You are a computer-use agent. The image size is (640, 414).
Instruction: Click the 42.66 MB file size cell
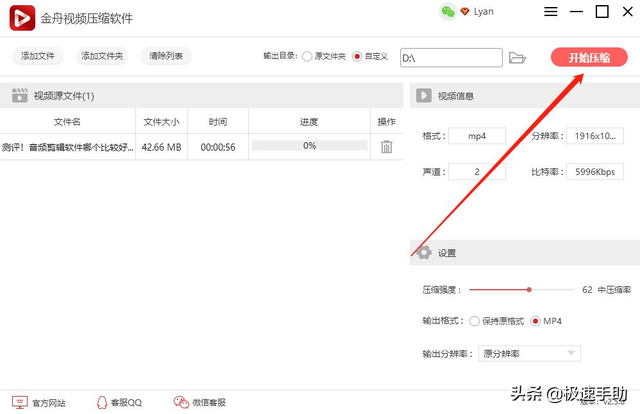[161, 147]
